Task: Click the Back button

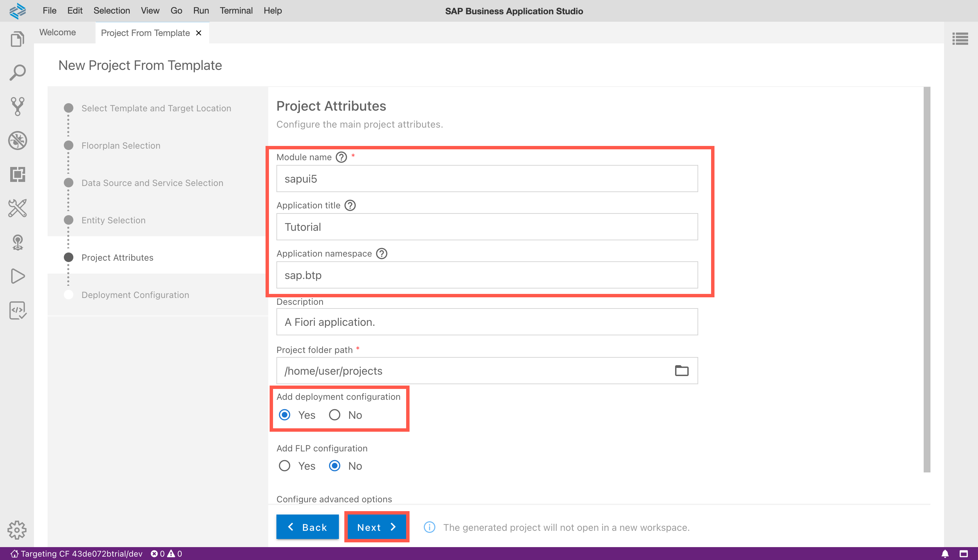Action: (x=307, y=527)
